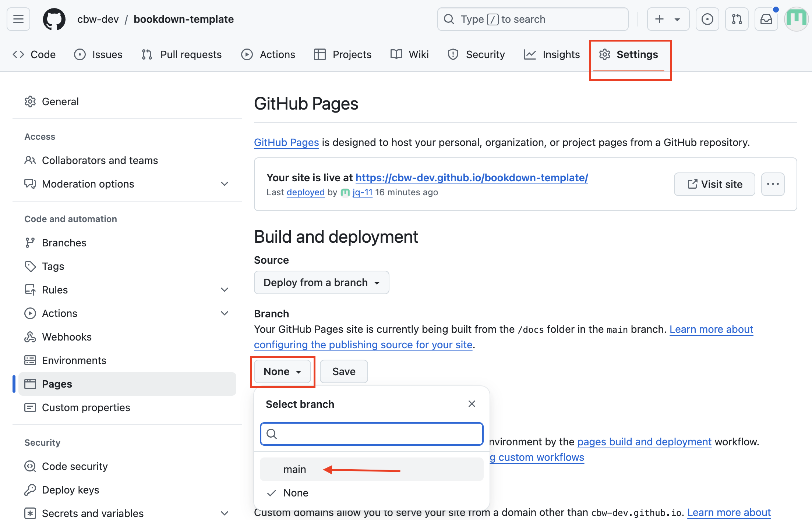
Task: Expand Moderation options in sidebar
Action: click(x=224, y=184)
